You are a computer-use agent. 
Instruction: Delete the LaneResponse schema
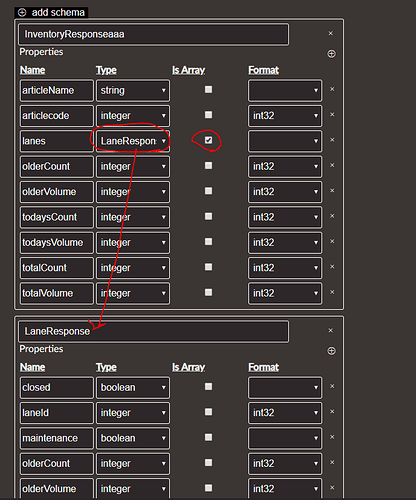click(x=331, y=330)
